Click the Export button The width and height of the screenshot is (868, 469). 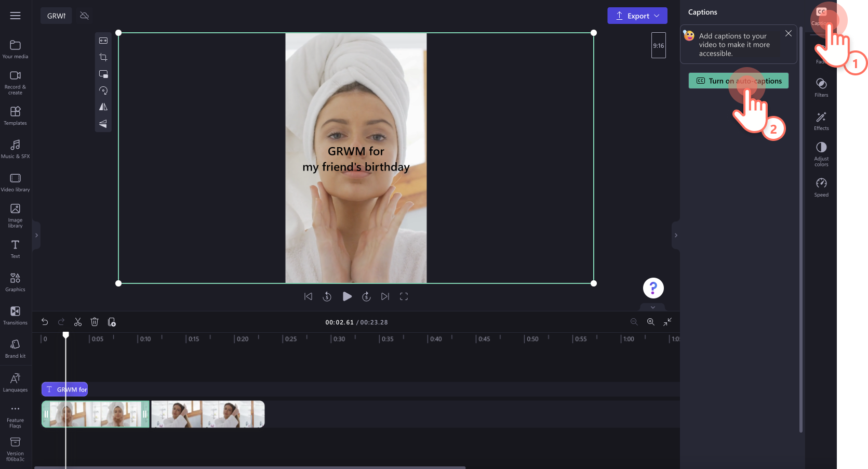tap(637, 16)
